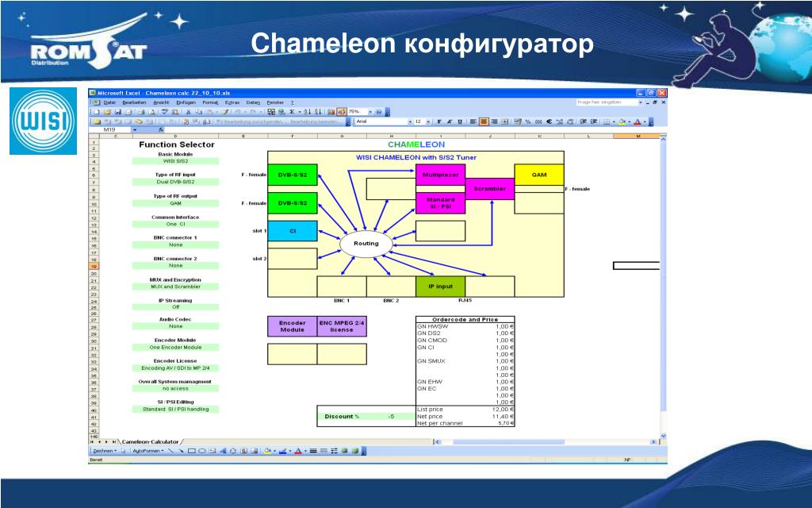812x508 pixels.
Task: Open the fill color dropdown in formatting toolbar
Action: click(x=629, y=121)
